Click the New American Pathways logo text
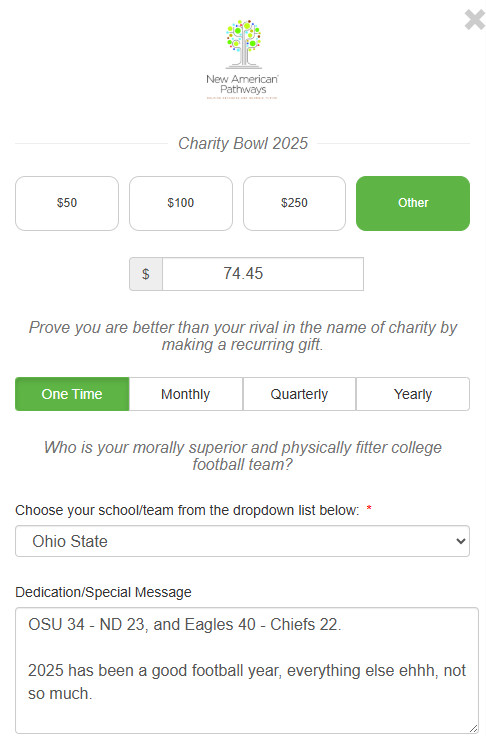The width and height of the screenshot is (486, 736). (x=242, y=84)
